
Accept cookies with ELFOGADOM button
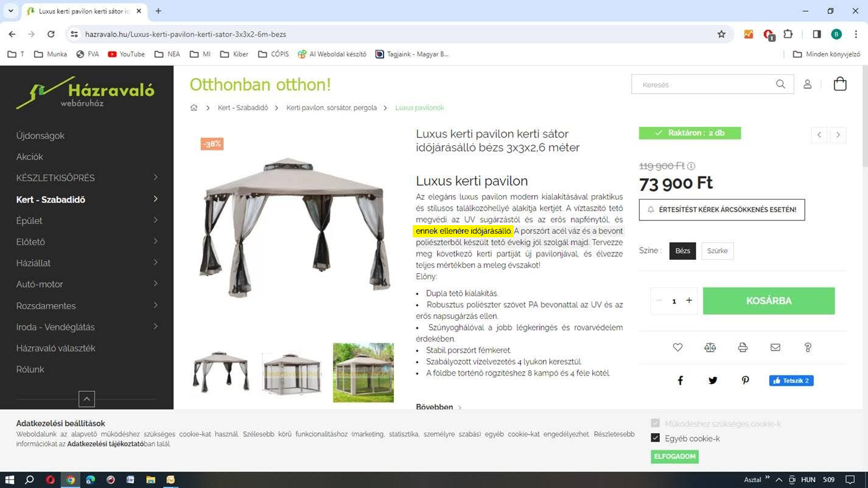pos(674,456)
